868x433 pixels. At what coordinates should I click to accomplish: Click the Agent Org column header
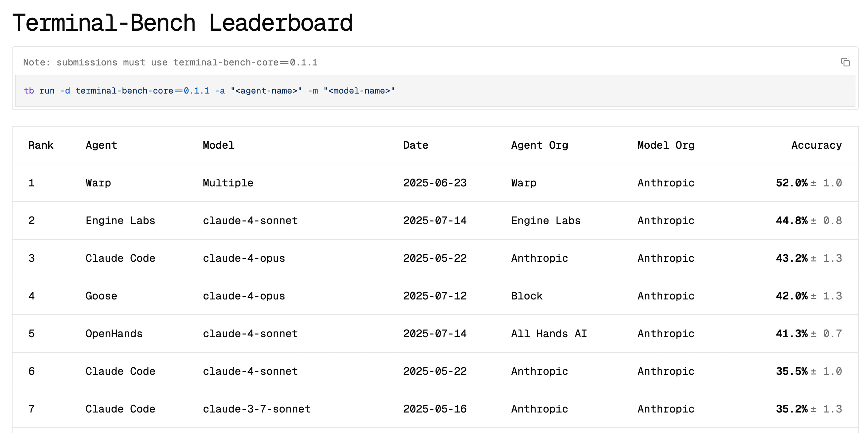(539, 145)
